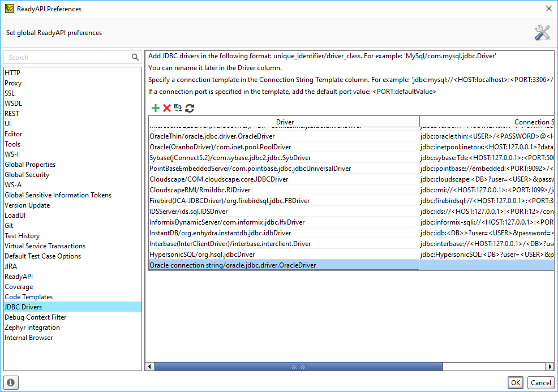Image resolution: width=558 pixels, height=392 pixels.
Task: Click the jdbc:firebirdsql connection string cell
Action: click(x=487, y=201)
